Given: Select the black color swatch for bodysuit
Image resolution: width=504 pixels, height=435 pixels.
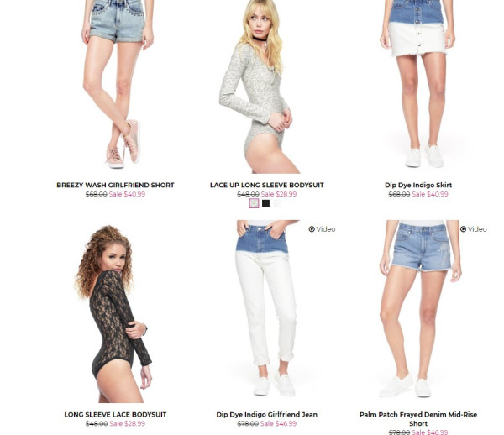Looking at the screenshot, I should click(x=265, y=203).
